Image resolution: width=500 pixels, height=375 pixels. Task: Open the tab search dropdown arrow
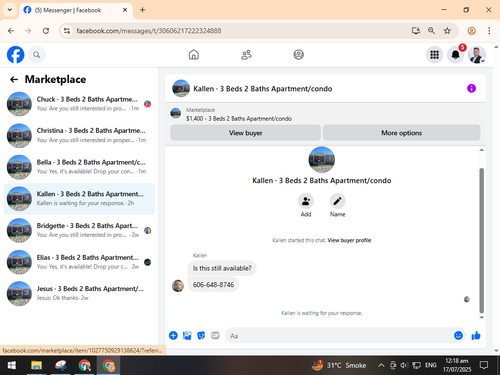(10, 10)
